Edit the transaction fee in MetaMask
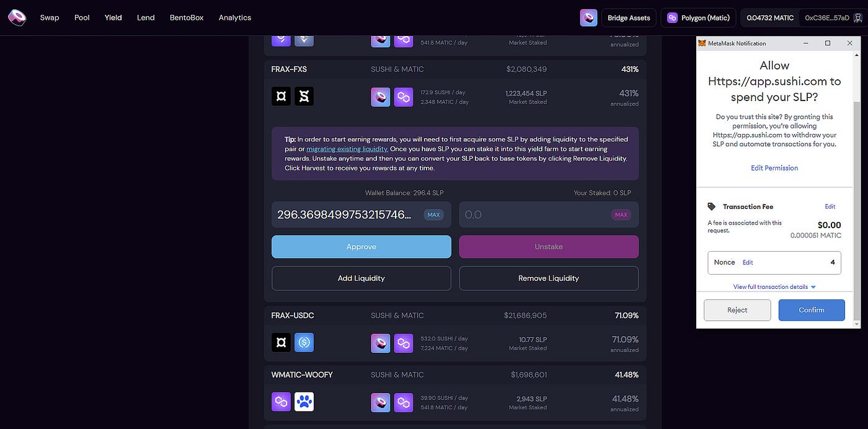 click(x=830, y=206)
